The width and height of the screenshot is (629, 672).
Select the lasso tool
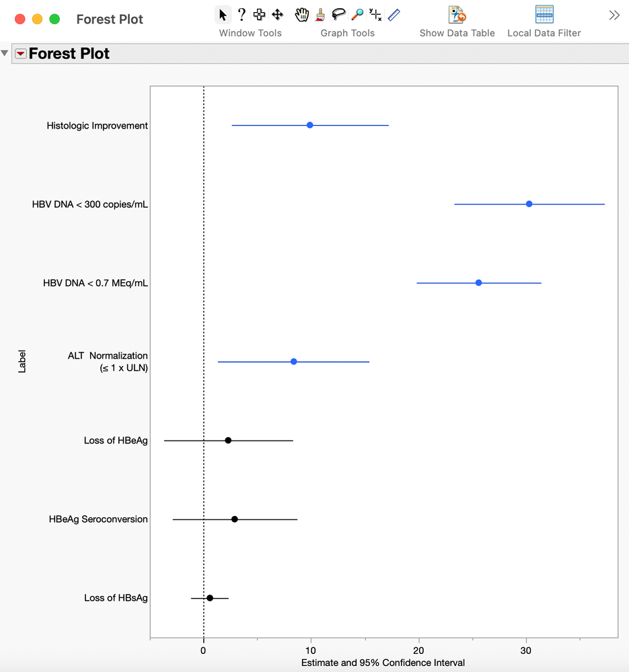(338, 15)
